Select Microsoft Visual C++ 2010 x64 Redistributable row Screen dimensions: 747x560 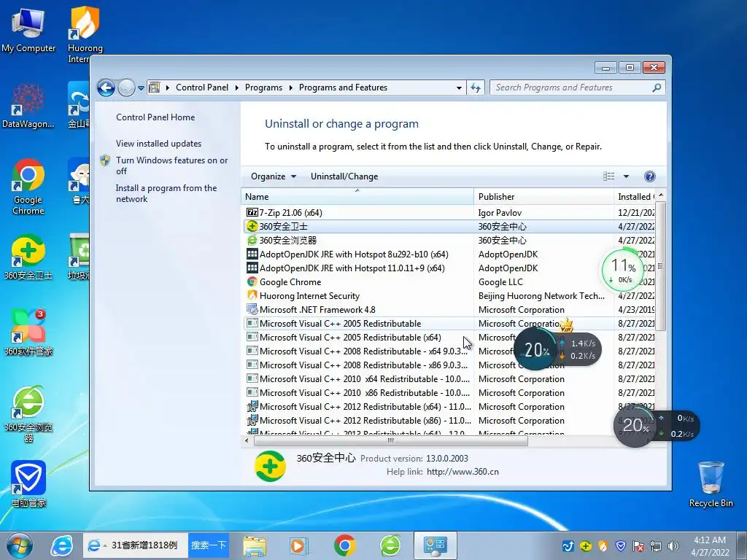pos(448,379)
